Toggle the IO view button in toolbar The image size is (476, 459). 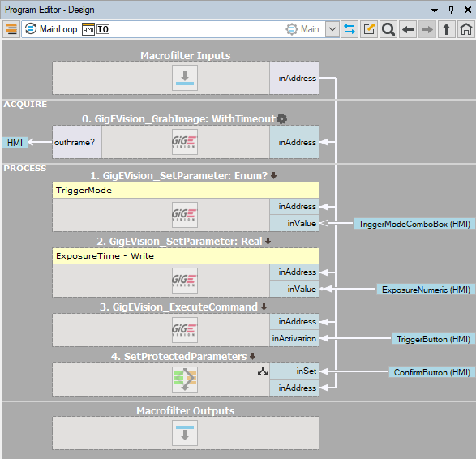pos(103,29)
